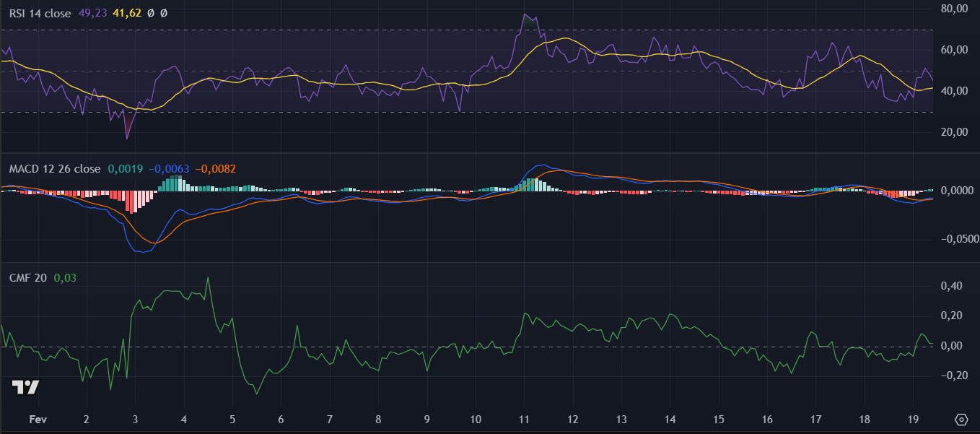Click date 7 on the time axis
The height and width of the screenshot is (434, 980).
[330, 419]
